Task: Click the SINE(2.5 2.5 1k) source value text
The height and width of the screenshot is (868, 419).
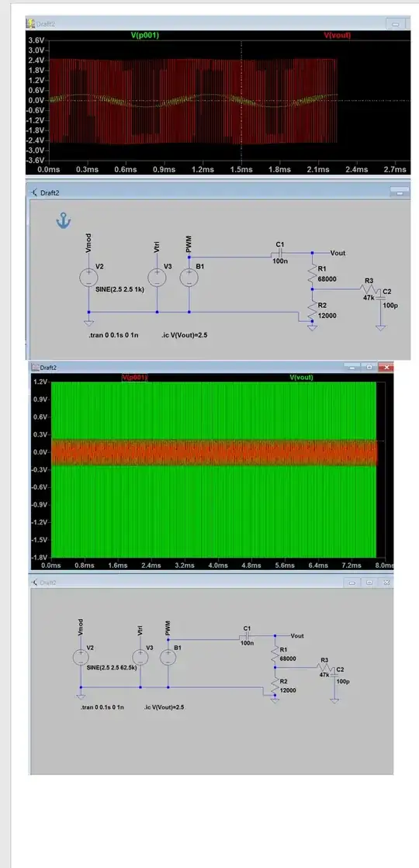Action: pyautogui.click(x=121, y=289)
